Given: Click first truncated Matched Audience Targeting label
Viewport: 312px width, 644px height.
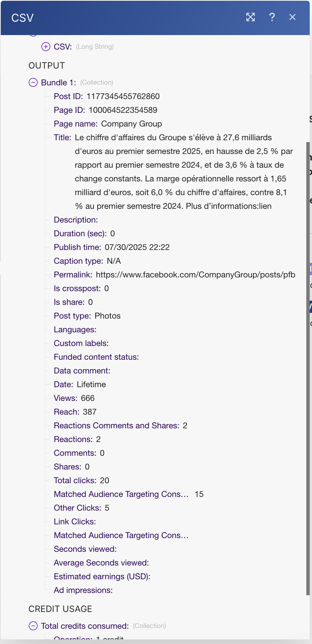Looking at the screenshot, I should 121,494.
